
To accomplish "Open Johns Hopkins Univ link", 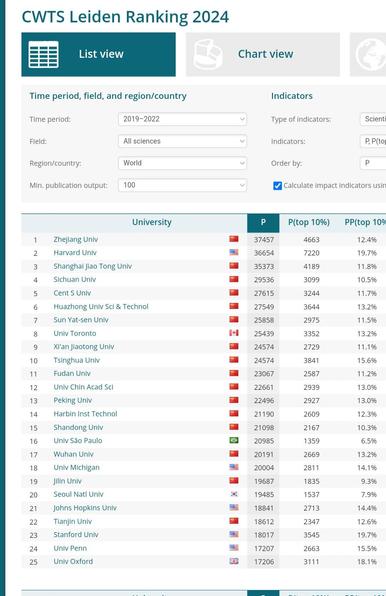I will (x=85, y=508).
